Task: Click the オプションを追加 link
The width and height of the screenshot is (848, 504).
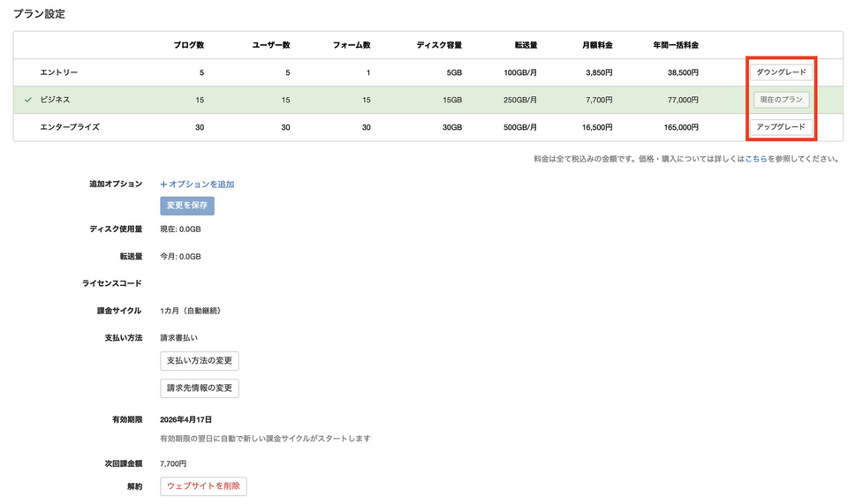Action: (197, 184)
